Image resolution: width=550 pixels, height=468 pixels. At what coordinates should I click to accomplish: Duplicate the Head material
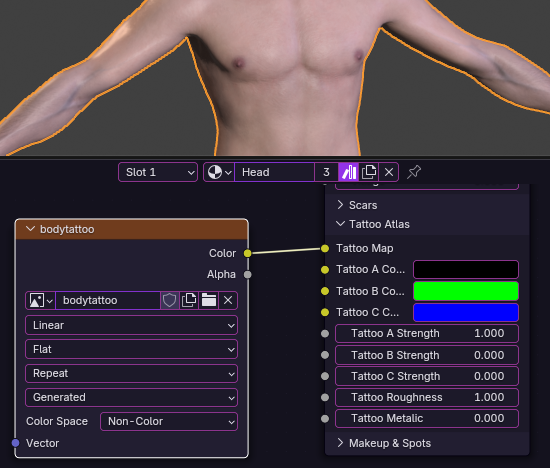tap(369, 172)
